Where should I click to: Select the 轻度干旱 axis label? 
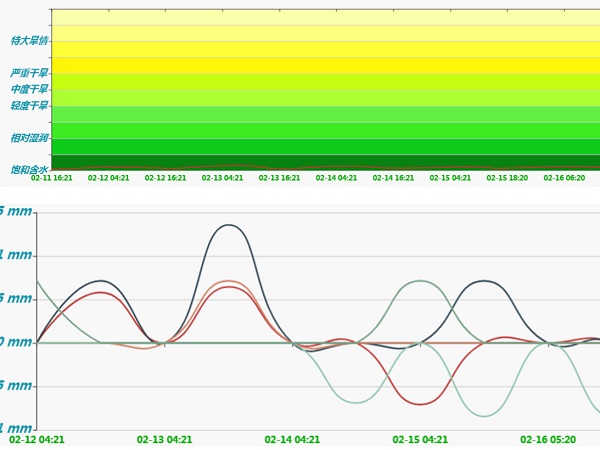[29, 105]
